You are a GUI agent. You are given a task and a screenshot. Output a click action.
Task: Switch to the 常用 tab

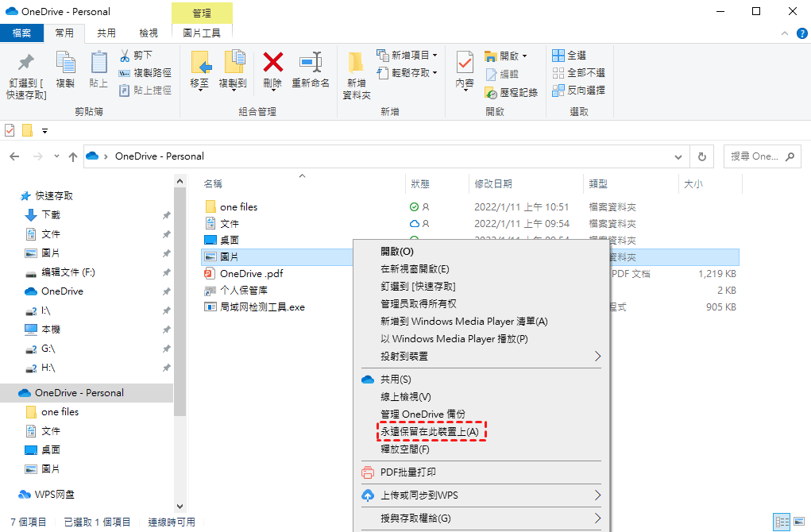coord(64,33)
